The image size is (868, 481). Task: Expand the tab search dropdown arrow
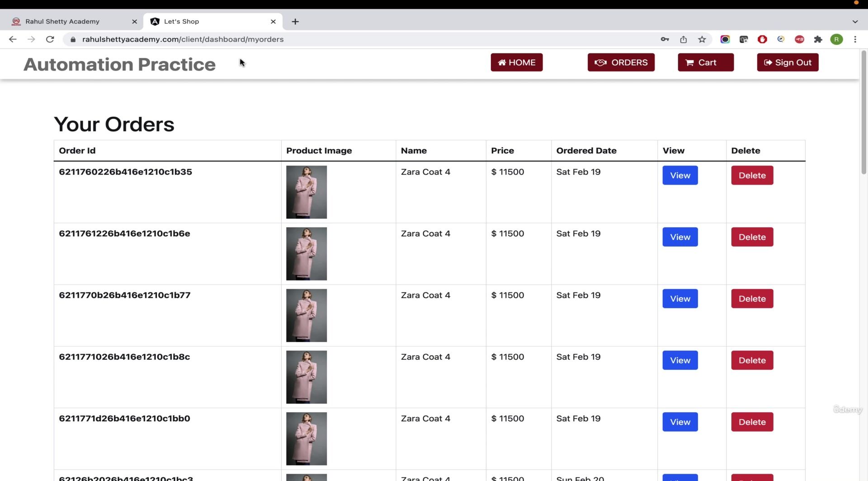click(855, 21)
